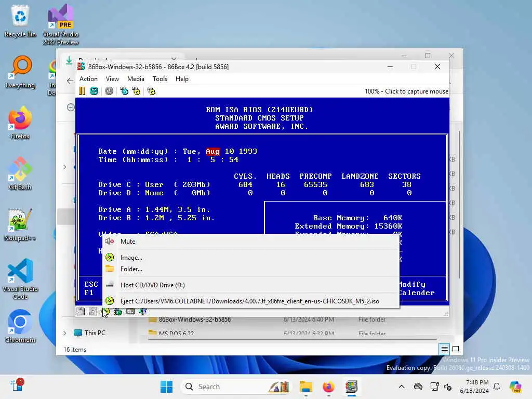
Task: Expand collapsed navigation chevron in Explorer sidebar
Action: [65, 167]
